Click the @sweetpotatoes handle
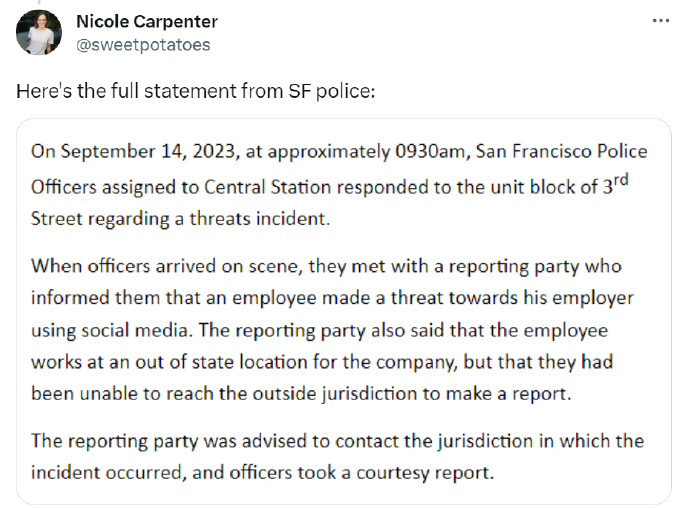The image size is (690, 508). pos(143,44)
